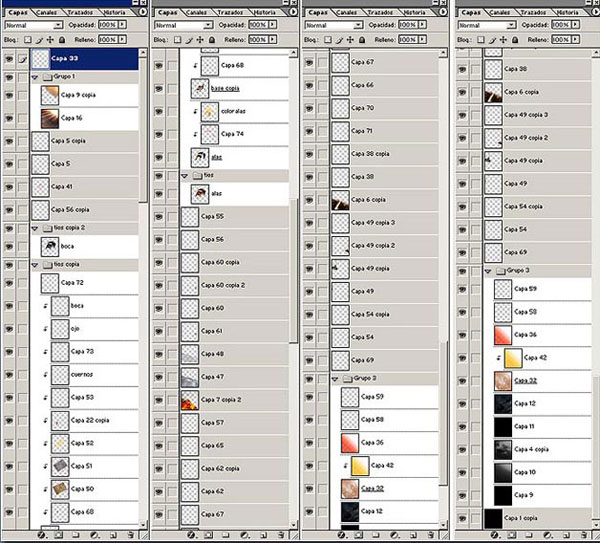Create a new layer in the leftmost Layers panel
Image resolution: width=600 pixels, height=543 pixels.
(x=113, y=535)
